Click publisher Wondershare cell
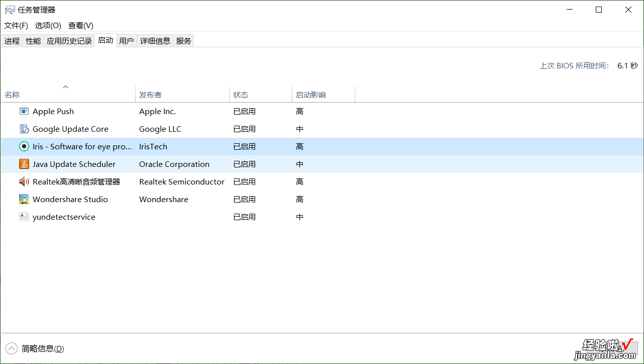The height and width of the screenshot is (364, 644). click(x=164, y=199)
